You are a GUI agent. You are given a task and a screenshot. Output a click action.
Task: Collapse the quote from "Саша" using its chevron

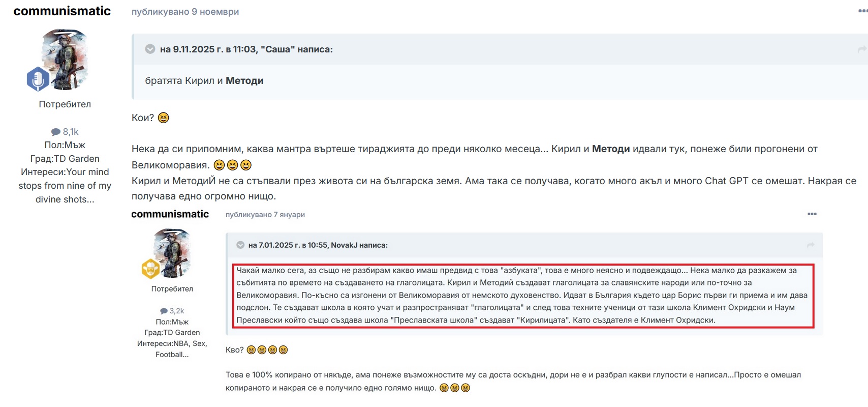(150, 49)
